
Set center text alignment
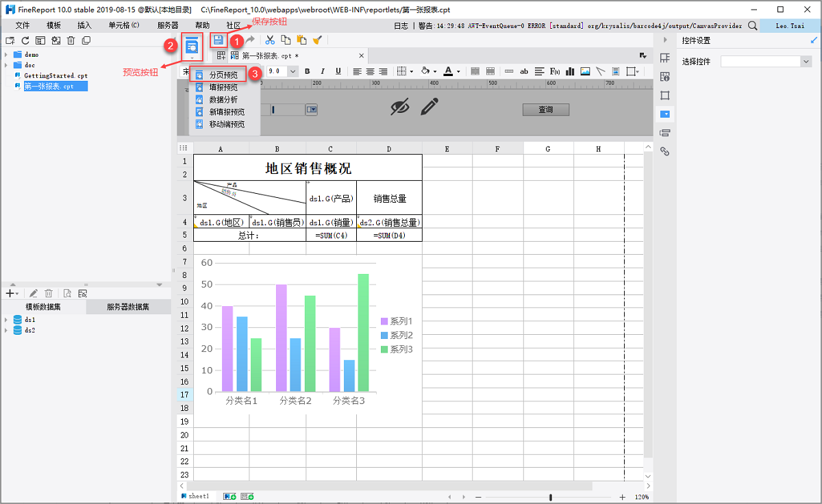(x=370, y=71)
